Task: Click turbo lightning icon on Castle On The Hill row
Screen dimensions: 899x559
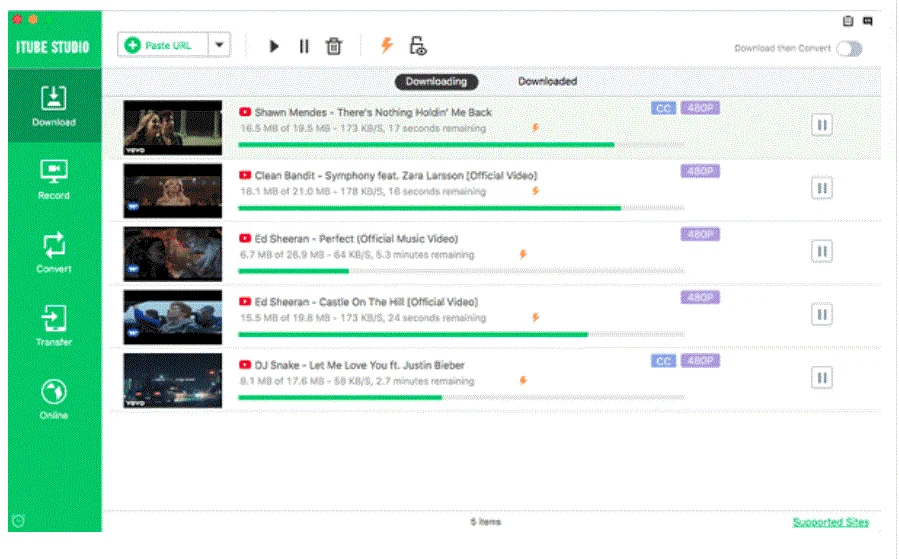Action: pyautogui.click(x=536, y=316)
